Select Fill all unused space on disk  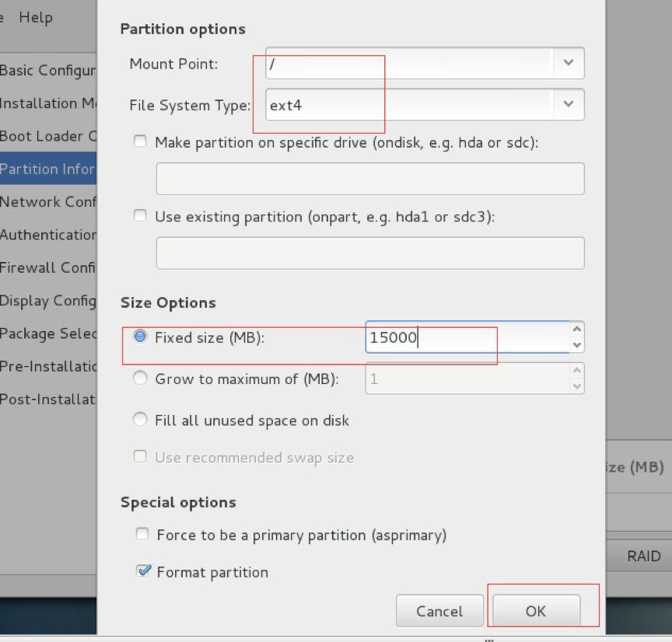(x=140, y=420)
